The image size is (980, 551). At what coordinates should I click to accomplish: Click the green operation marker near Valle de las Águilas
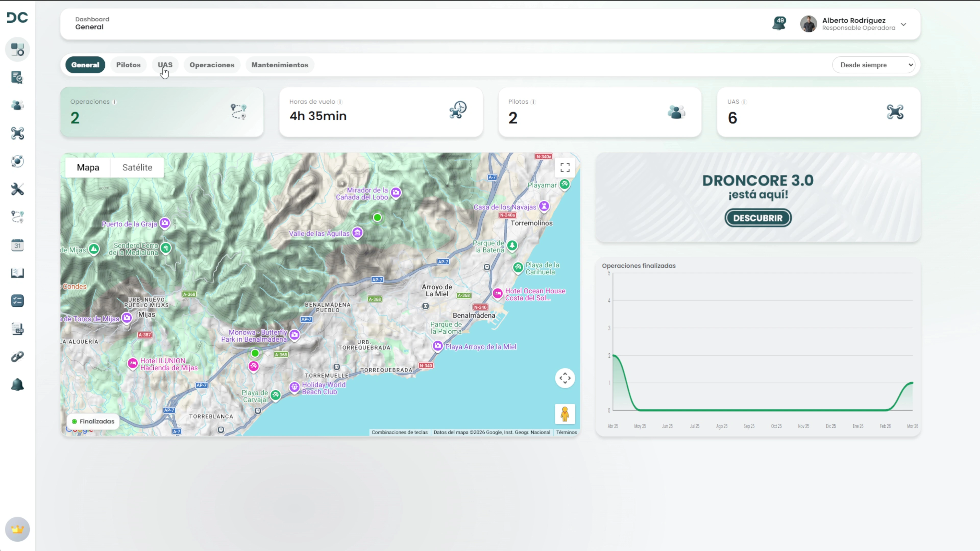point(377,218)
